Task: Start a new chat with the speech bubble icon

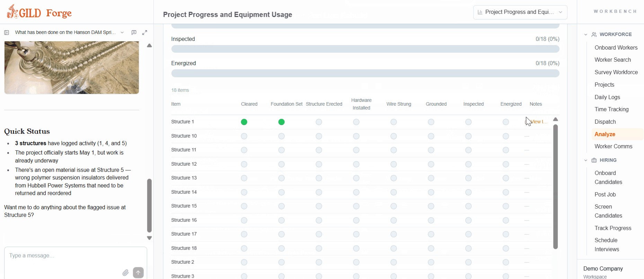Action: [x=134, y=33]
